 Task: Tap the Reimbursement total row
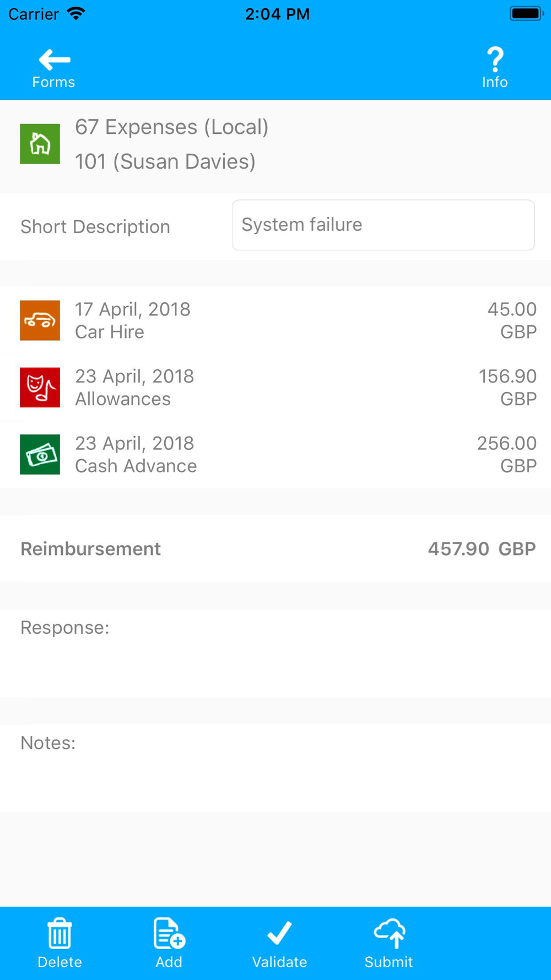coord(275,548)
